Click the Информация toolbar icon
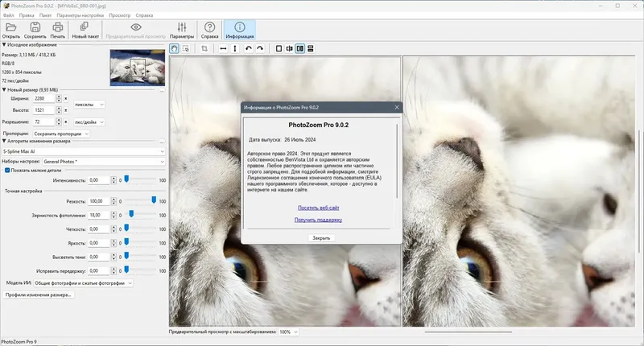 click(x=239, y=31)
